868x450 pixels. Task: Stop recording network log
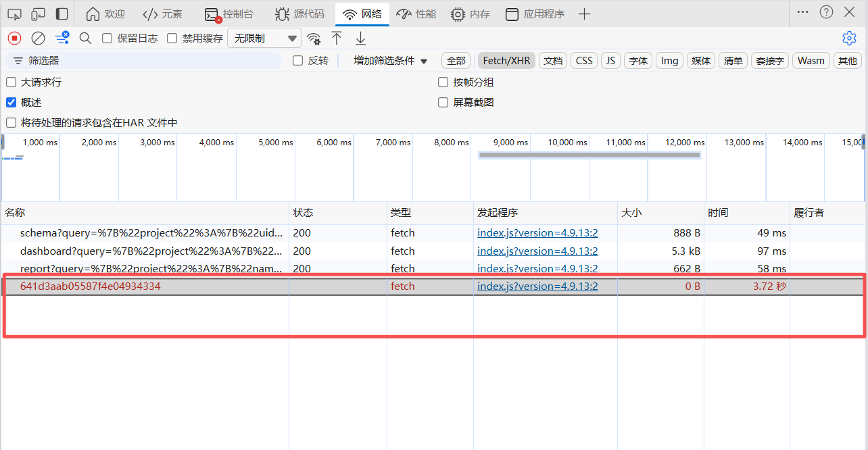[14, 38]
